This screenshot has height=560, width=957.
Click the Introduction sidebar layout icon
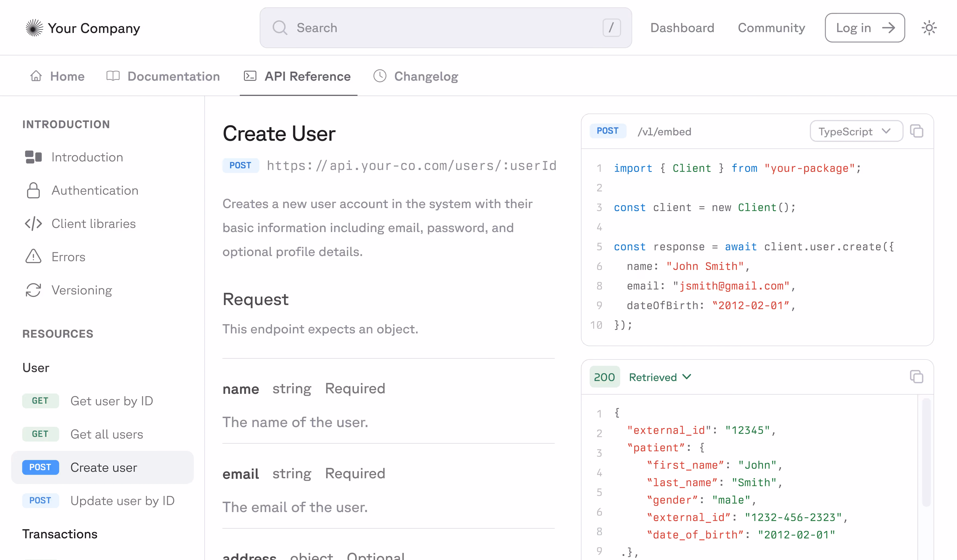click(x=34, y=157)
